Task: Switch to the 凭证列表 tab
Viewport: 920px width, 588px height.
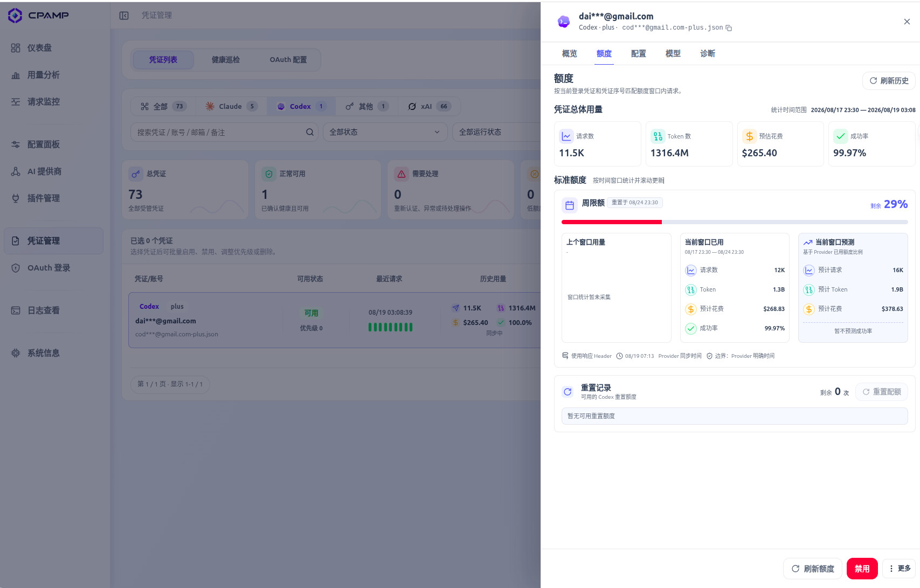Action: coord(163,60)
